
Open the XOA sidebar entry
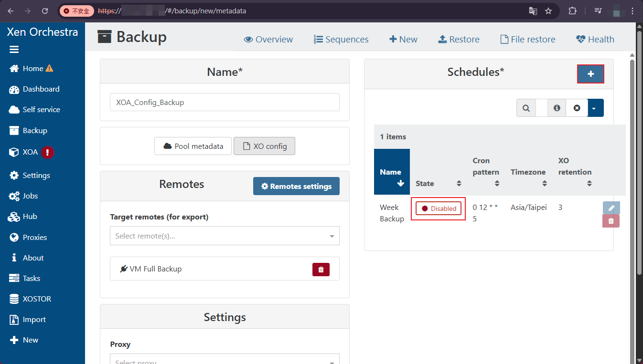tap(32, 152)
